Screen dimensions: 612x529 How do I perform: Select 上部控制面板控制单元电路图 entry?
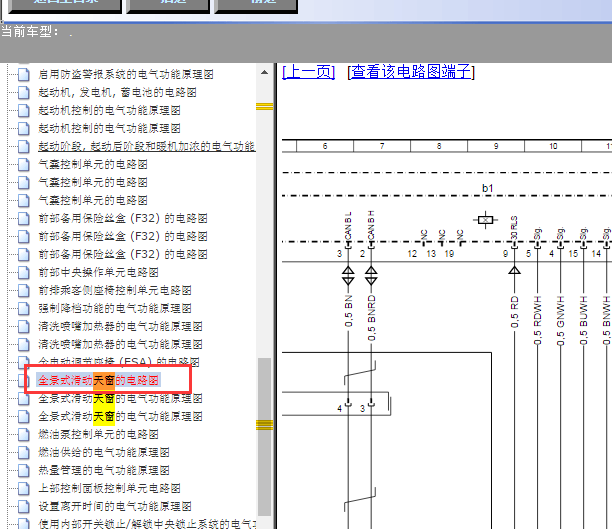click(109, 488)
